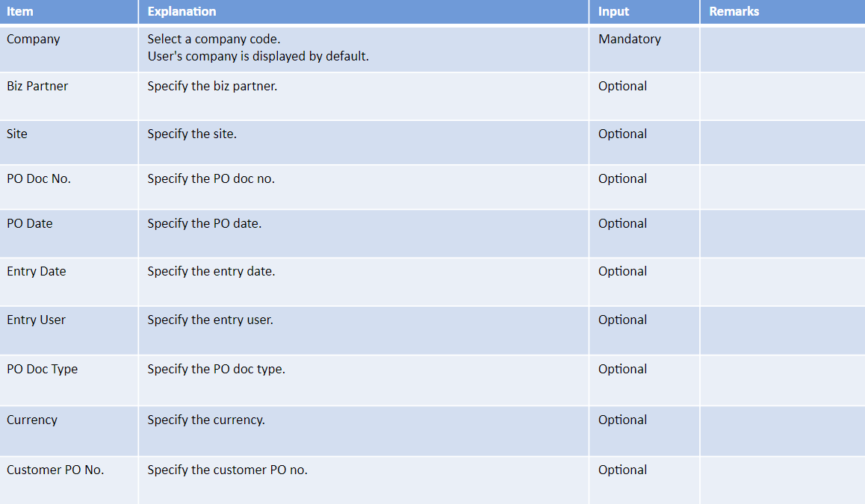Click 'Specify the customer PO no.' text
The image size is (865, 504).
click(x=227, y=470)
